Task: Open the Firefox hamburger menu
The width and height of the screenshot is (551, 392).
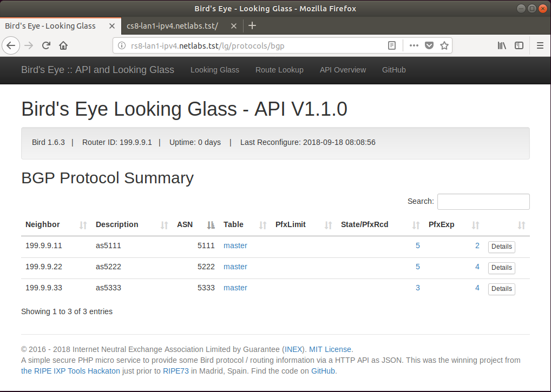Action: coord(540,46)
